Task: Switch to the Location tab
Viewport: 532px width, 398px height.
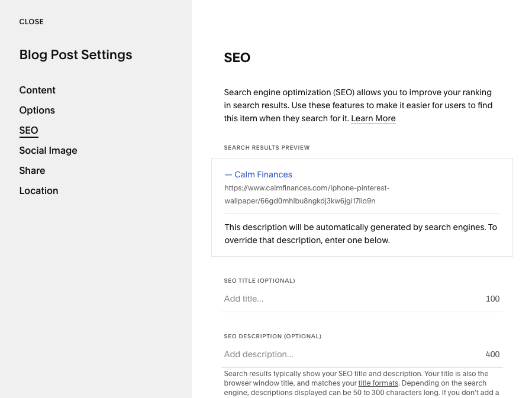Action: (x=38, y=191)
